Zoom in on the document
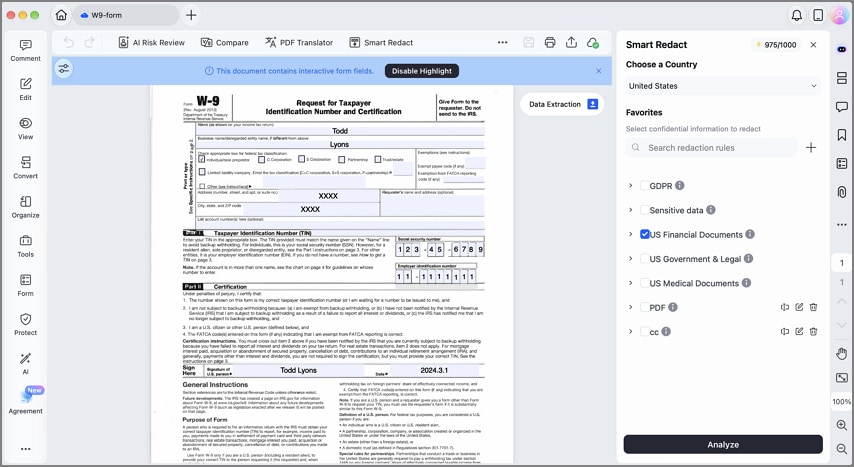The width and height of the screenshot is (854, 467). 841,425
